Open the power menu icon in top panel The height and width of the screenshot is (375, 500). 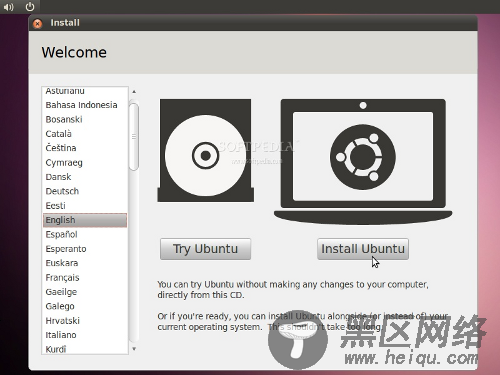pos(30,6)
